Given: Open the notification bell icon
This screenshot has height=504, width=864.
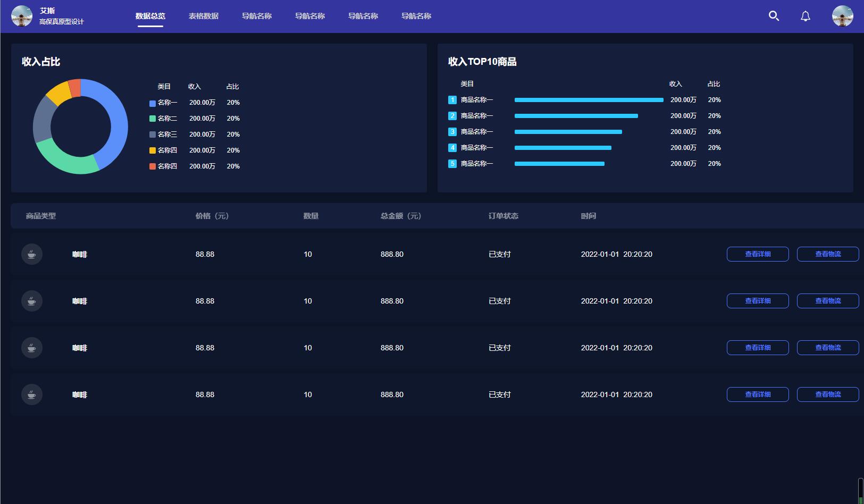Looking at the screenshot, I should coord(806,16).
